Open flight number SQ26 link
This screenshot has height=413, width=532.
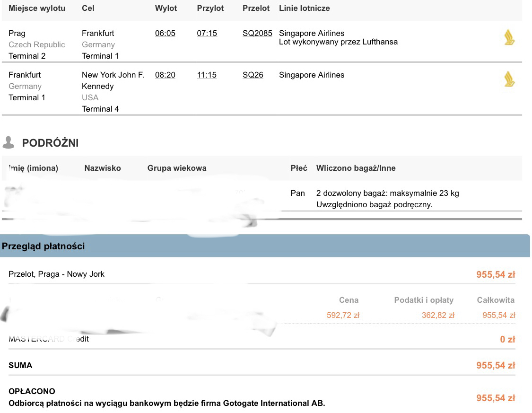[x=253, y=75]
